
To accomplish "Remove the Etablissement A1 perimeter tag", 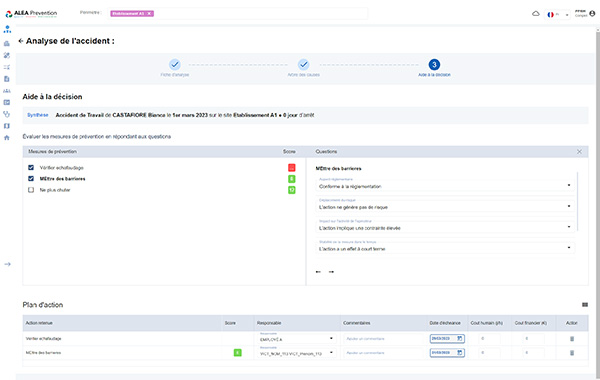I will pos(150,13).
